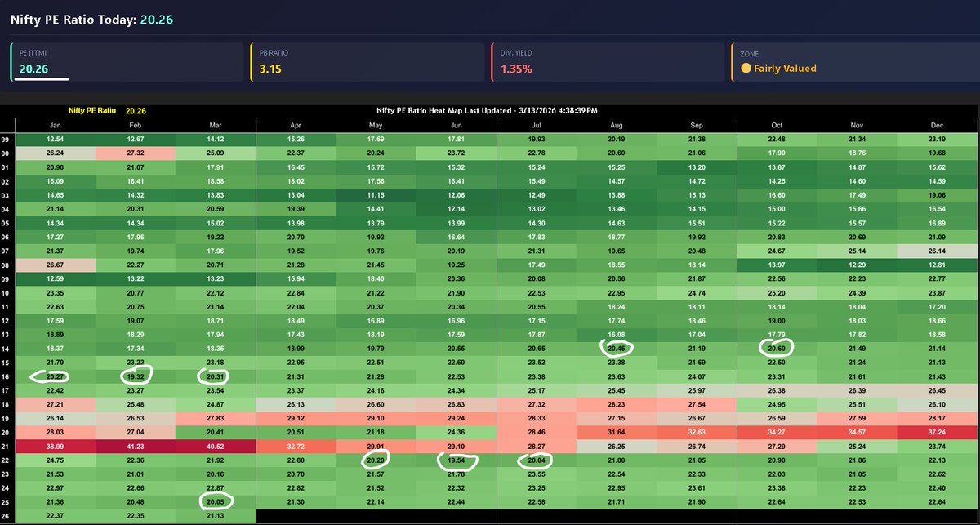Select the Aug column header
This screenshot has height=525, width=980.
[x=617, y=125]
